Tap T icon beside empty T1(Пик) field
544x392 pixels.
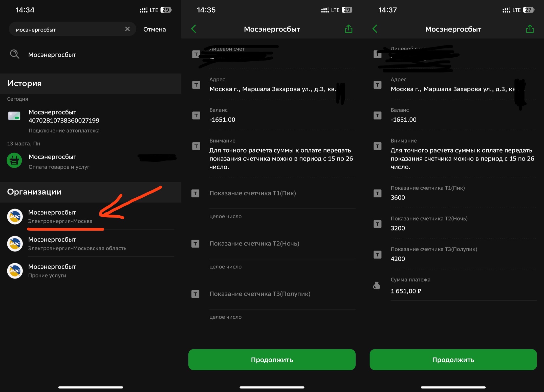pos(195,193)
